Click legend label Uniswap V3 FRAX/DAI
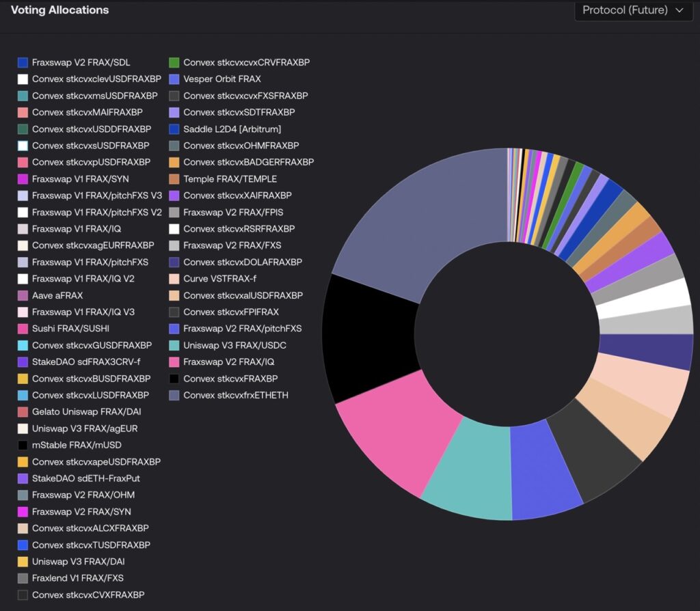 point(78,562)
